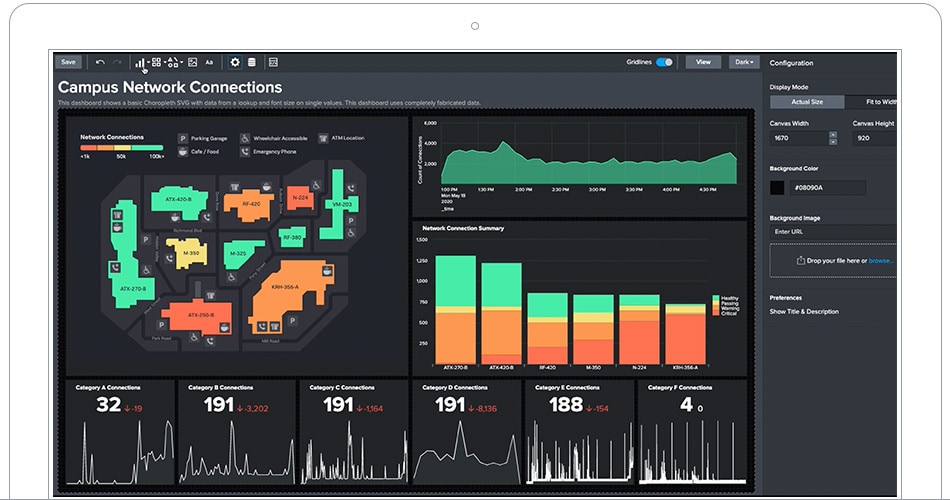Click the undo arrow icon

point(100,62)
